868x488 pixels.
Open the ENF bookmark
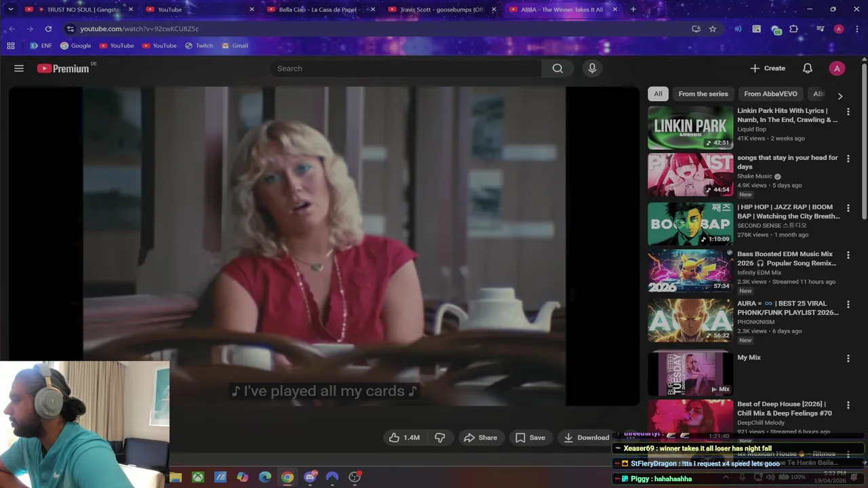click(41, 45)
